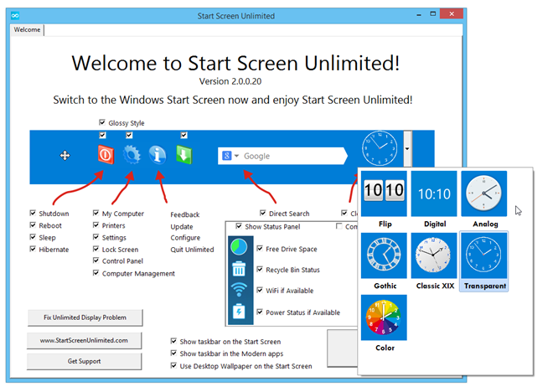Toggle Use Desktop Wallpaper on Start Screen

coord(173,365)
